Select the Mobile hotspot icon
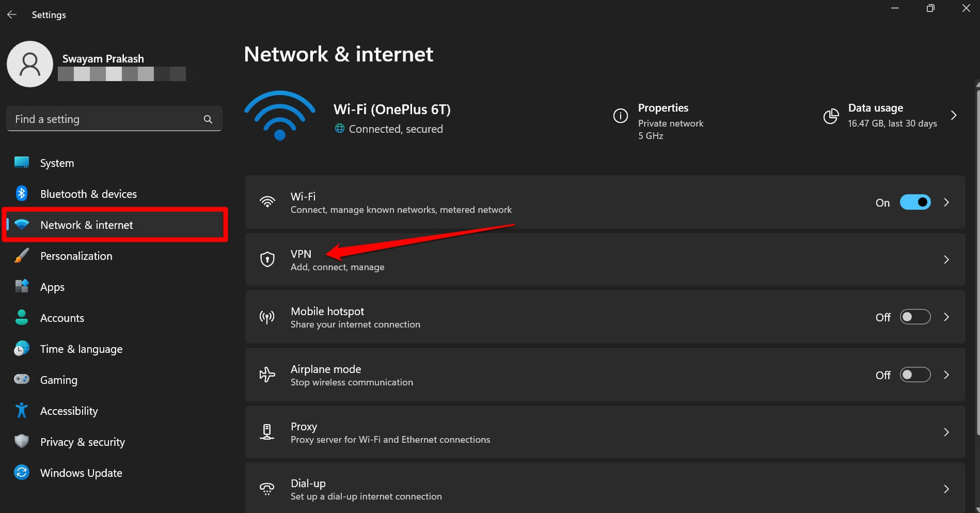980x513 pixels. [267, 317]
